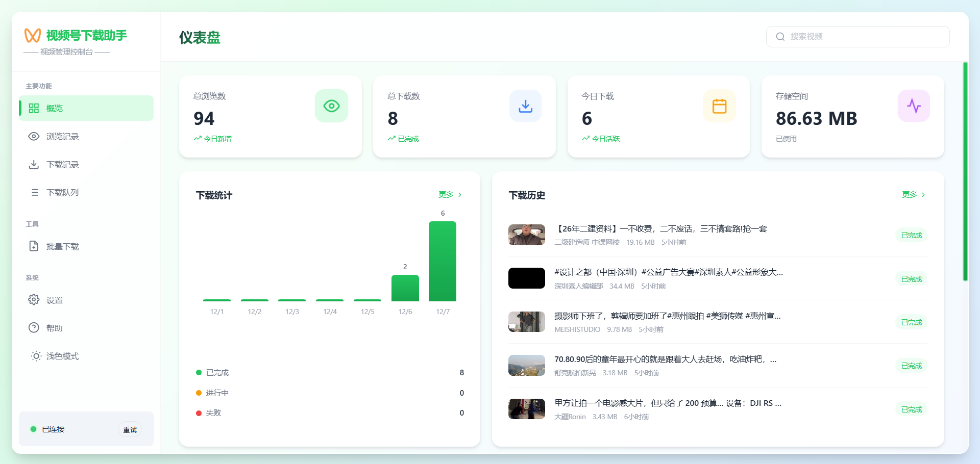Click the 86.63 MB storage value
The image size is (980, 464).
(x=816, y=118)
